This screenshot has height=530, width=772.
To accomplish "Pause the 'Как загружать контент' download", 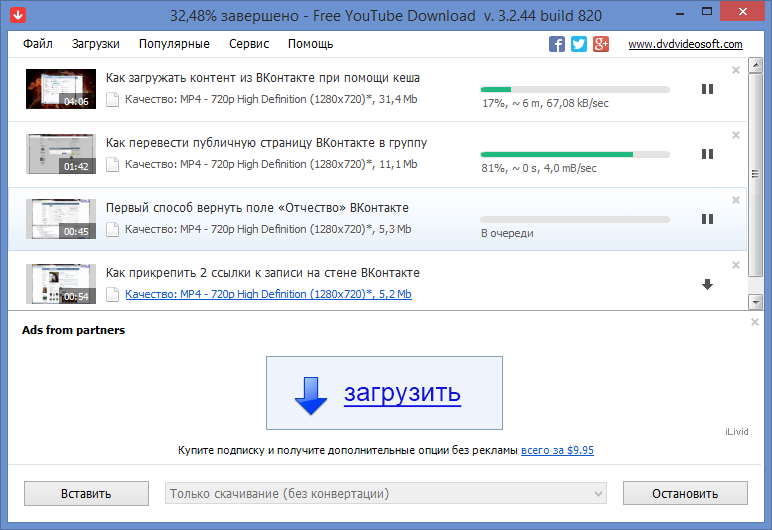I will (708, 89).
